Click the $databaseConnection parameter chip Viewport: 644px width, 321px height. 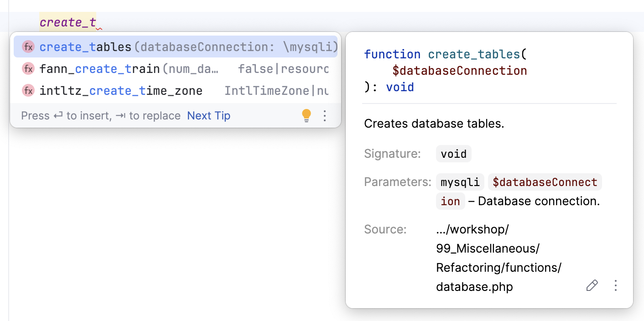(545, 181)
